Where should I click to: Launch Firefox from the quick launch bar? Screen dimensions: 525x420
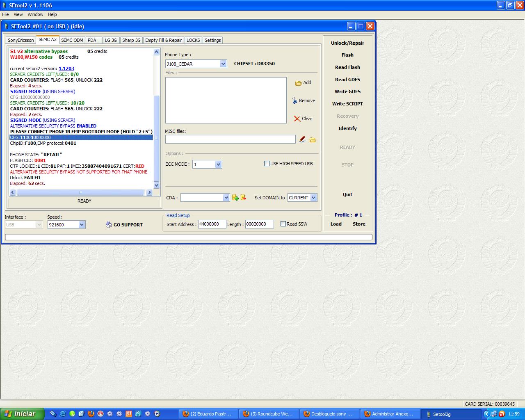91,414
